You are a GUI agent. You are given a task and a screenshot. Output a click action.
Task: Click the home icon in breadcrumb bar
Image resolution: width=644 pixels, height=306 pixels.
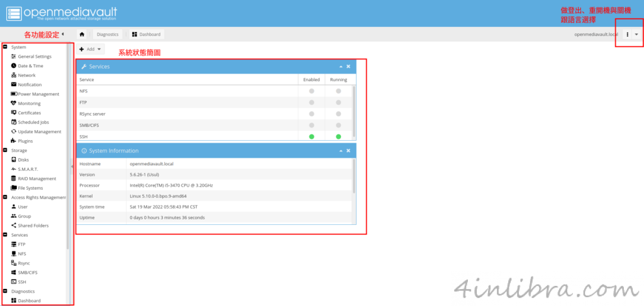pyautogui.click(x=82, y=35)
